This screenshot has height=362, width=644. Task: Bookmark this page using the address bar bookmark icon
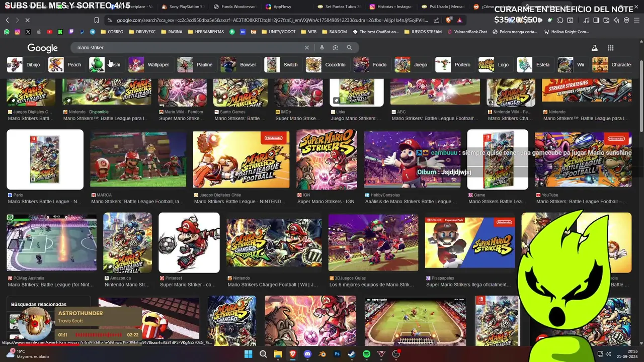[x=97, y=20]
